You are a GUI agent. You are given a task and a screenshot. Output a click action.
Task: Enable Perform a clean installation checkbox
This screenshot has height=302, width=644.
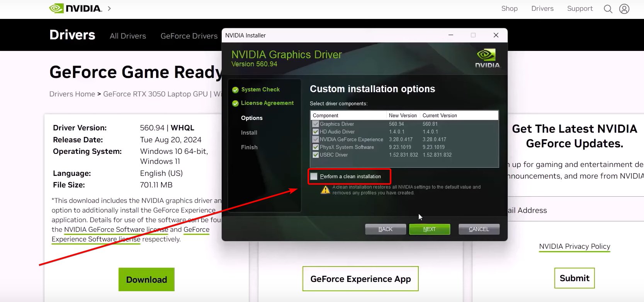(x=314, y=176)
